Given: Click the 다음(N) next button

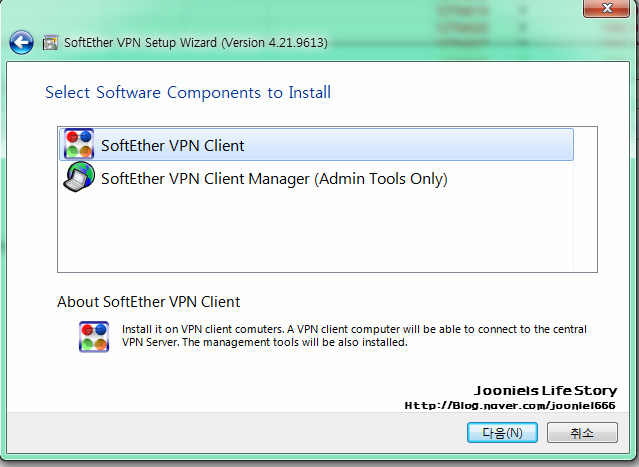Looking at the screenshot, I should coord(502,432).
